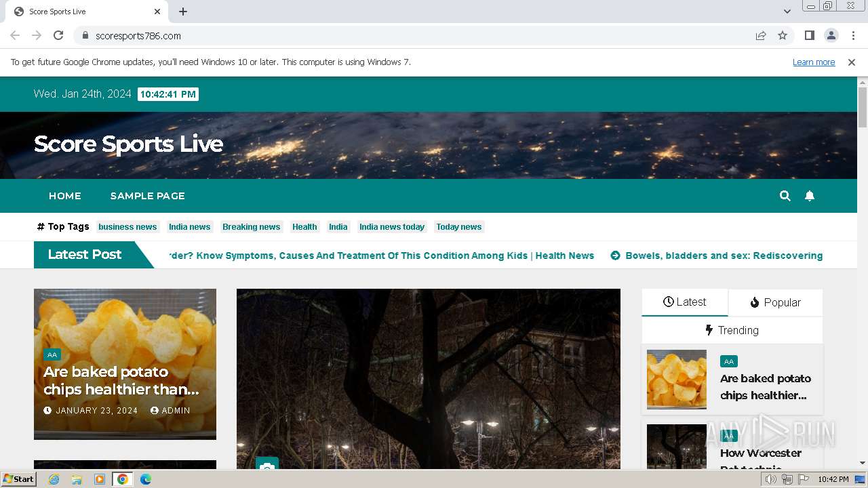This screenshot has height=488, width=868.
Task: Open the Action Center flag icon
Action: click(804, 479)
